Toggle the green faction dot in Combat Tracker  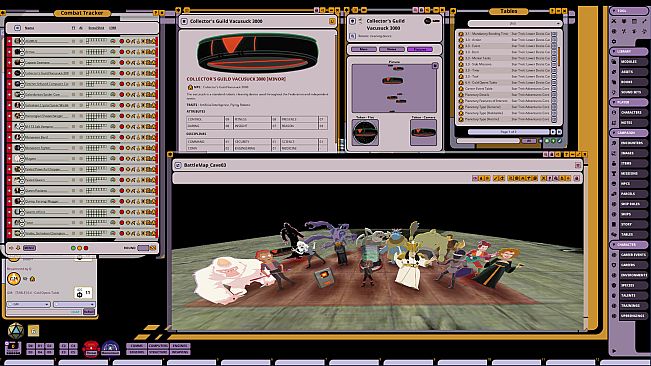pyautogui.click(x=73, y=248)
